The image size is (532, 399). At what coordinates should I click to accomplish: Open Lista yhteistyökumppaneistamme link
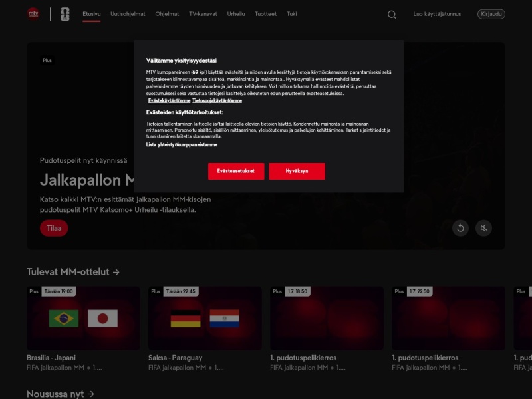182,144
